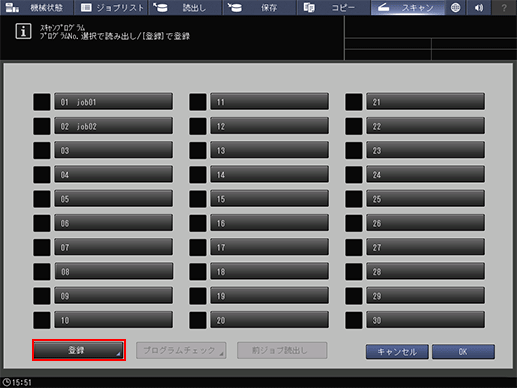The image size is (517, 388).
Task: Select program slot 14
Action: (270, 174)
